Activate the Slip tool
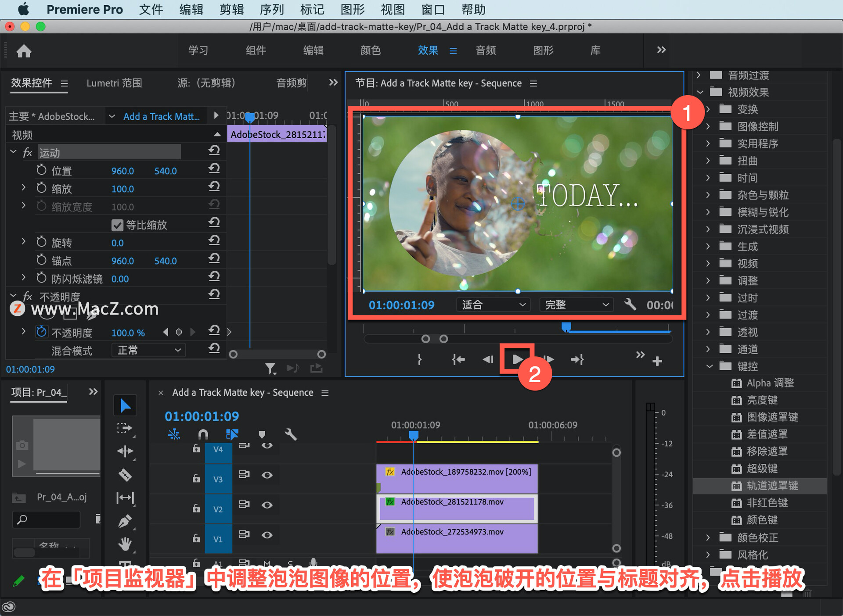Viewport: 843px width, 616px height. [x=125, y=498]
